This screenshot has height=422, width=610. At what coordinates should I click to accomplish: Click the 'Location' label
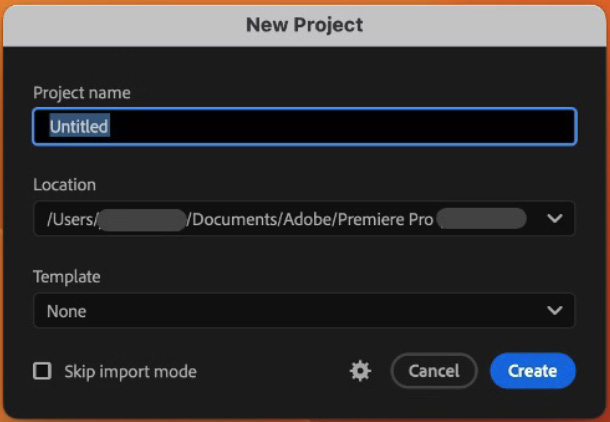coord(65,185)
